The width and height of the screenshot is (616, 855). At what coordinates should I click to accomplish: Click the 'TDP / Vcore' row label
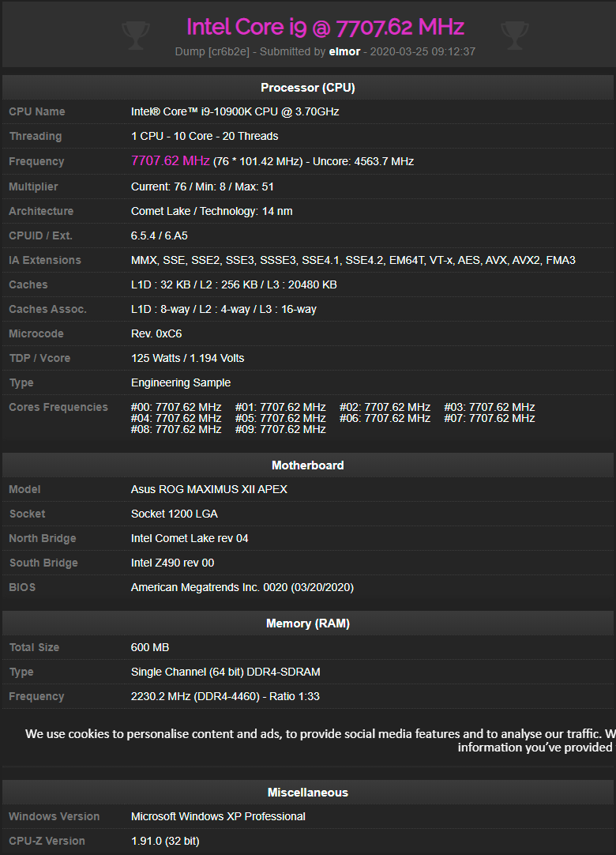pyautogui.click(x=39, y=358)
